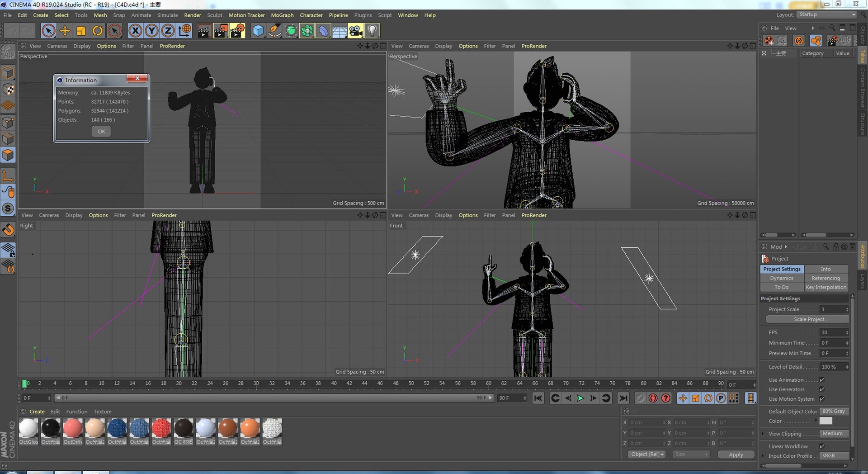Viewport: 868px width, 474px height.
Task: Expand View Clipping disclosure arrow
Action: [x=763, y=434]
